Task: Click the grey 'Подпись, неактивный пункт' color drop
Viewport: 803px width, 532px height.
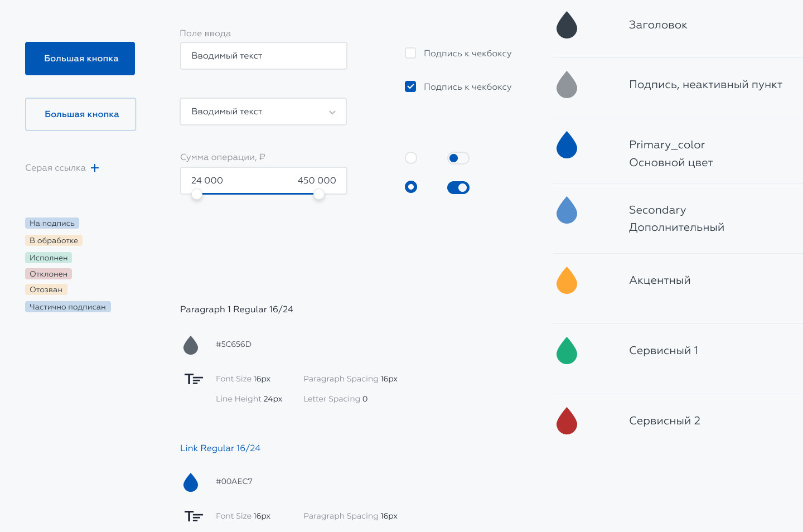Action: pos(567,85)
